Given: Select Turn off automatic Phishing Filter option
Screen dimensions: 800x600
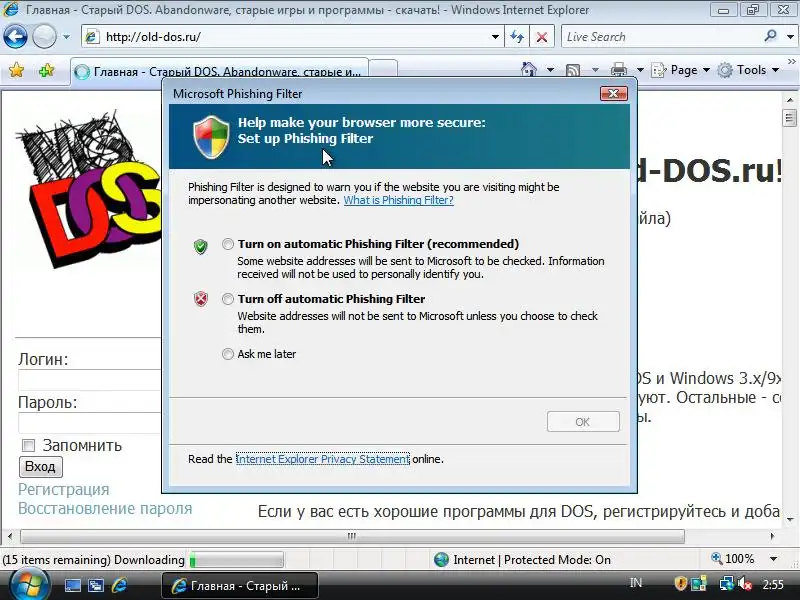Looking at the screenshot, I should point(228,299).
